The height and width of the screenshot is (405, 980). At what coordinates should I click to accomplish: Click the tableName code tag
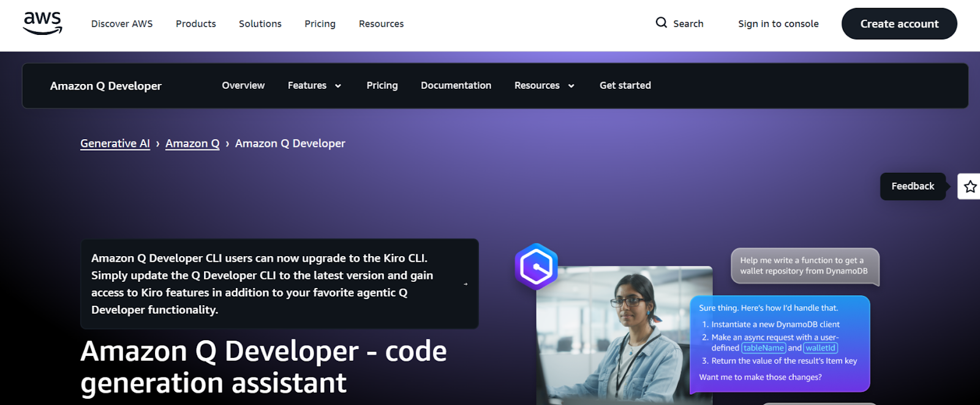coord(764,348)
